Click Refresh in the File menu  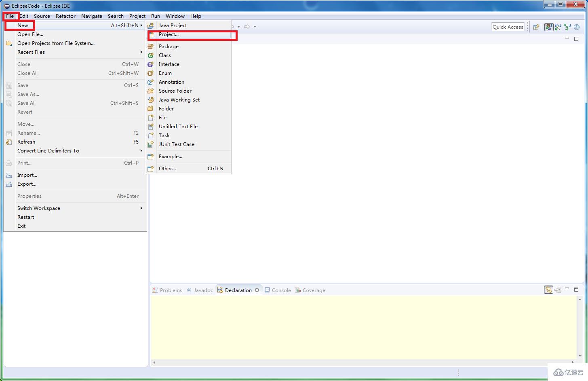pyautogui.click(x=75, y=142)
